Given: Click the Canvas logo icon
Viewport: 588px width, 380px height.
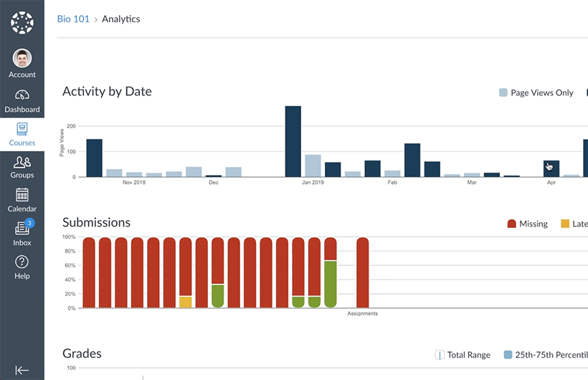Looking at the screenshot, I should [x=22, y=22].
